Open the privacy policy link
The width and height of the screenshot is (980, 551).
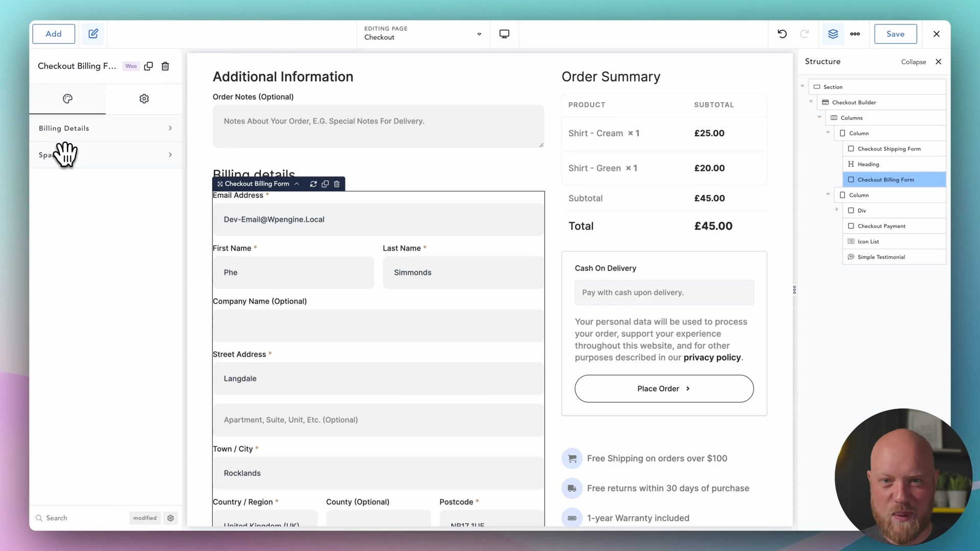coord(712,358)
